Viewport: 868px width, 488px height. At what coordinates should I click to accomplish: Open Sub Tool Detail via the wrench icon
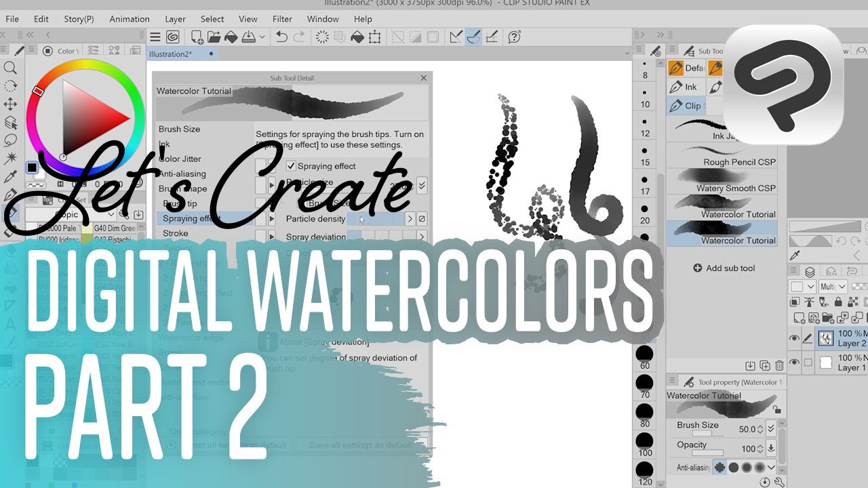pyautogui.click(x=779, y=483)
